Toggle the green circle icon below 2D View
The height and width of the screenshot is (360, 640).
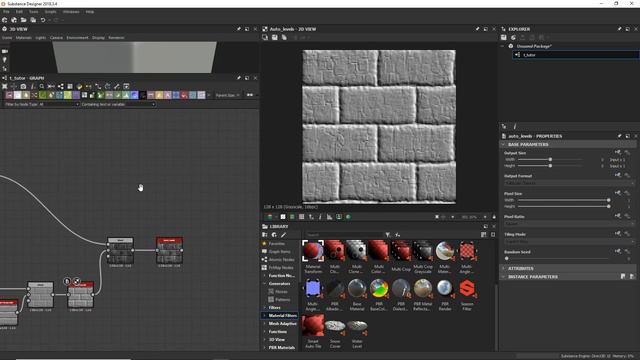348,217
